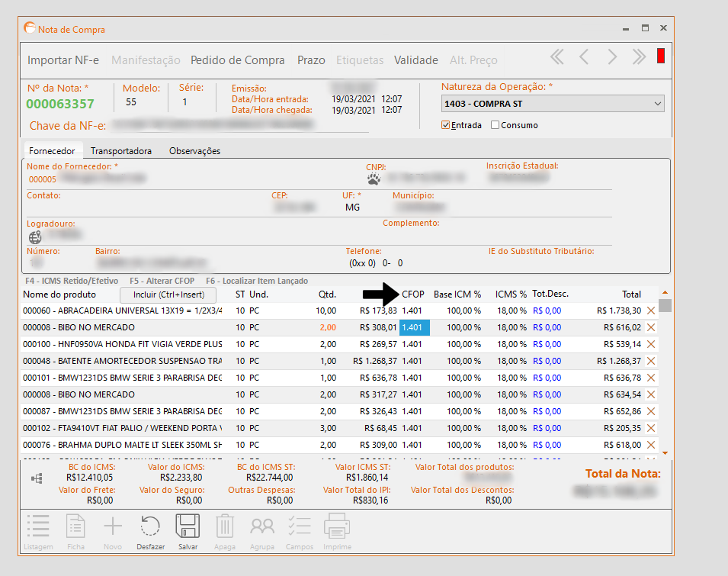Switch to the Transportadora tab
728x576 pixels.
pyautogui.click(x=121, y=151)
